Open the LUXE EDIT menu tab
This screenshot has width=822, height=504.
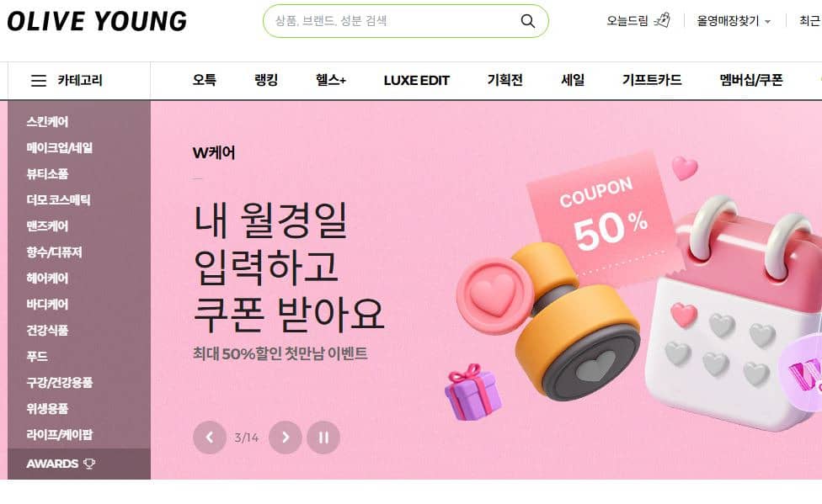416,80
